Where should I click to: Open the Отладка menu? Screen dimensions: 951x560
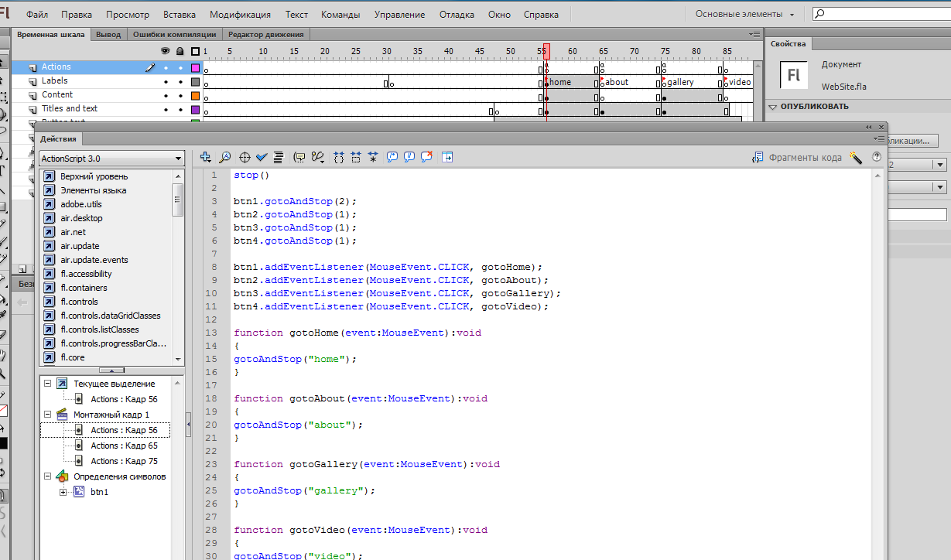[x=457, y=14]
